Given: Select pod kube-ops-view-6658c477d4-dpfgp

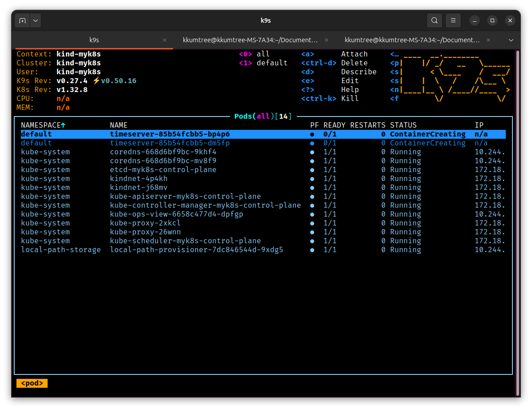Looking at the screenshot, I should click(x=263, y=214).
